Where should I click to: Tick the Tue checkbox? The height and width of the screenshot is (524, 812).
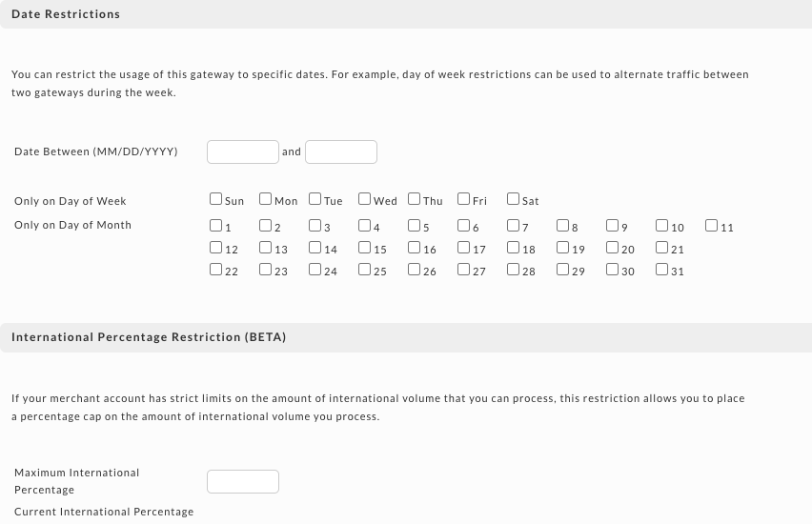(x=315, y=199)
